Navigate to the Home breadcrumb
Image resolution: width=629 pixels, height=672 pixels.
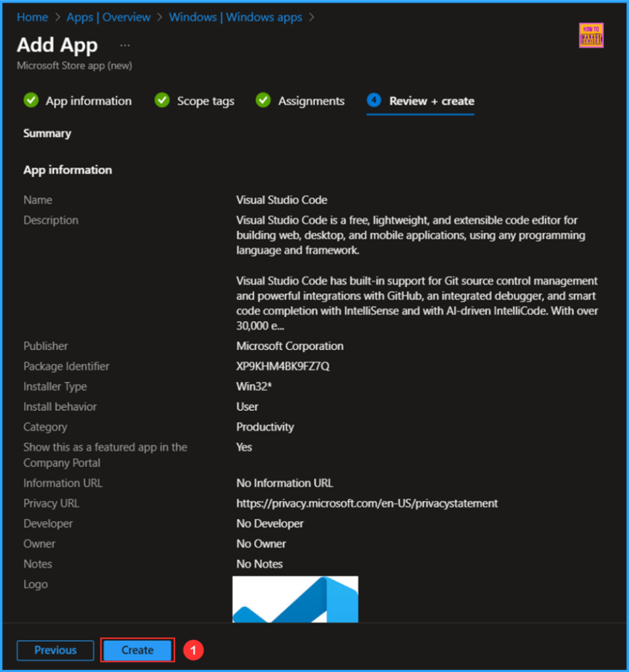click(x=32, y=17)
